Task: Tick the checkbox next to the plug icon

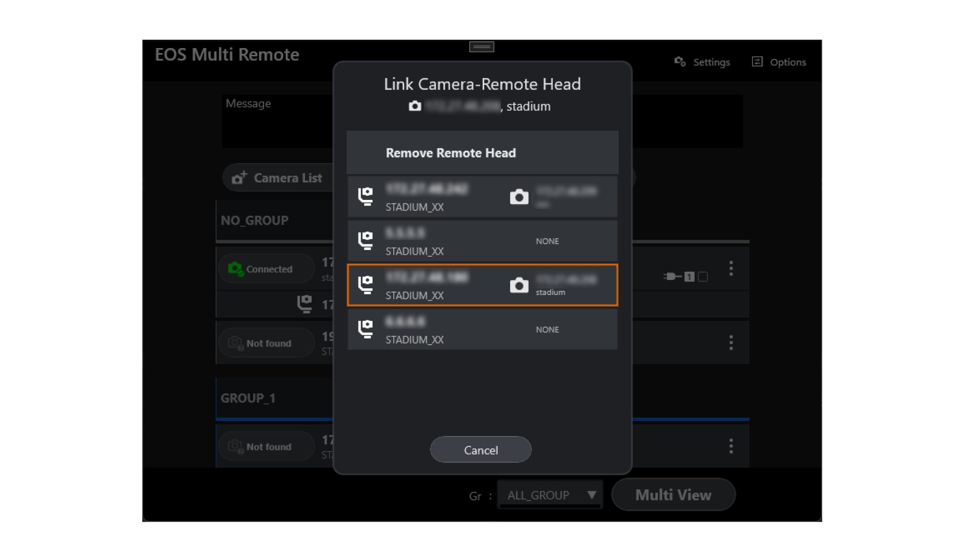Action: point(703,277)
